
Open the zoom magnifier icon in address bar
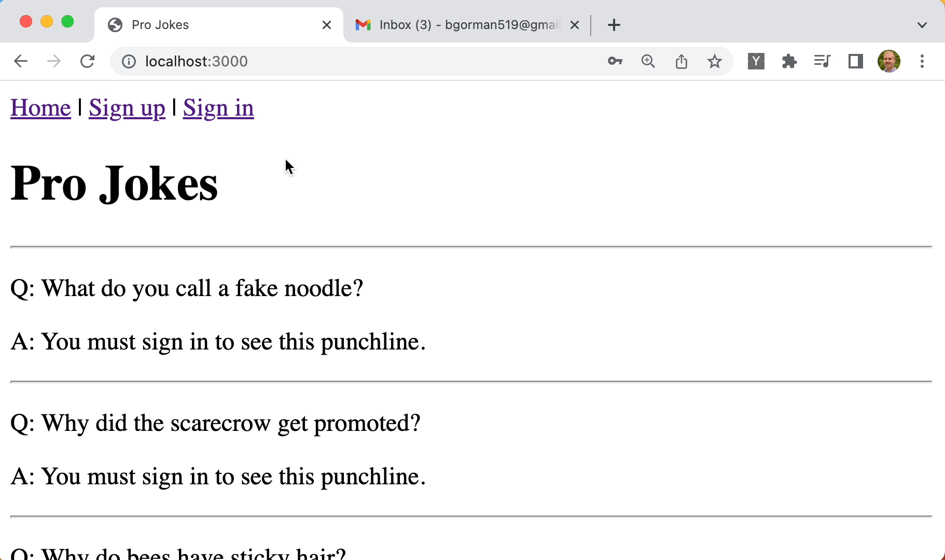648,61
